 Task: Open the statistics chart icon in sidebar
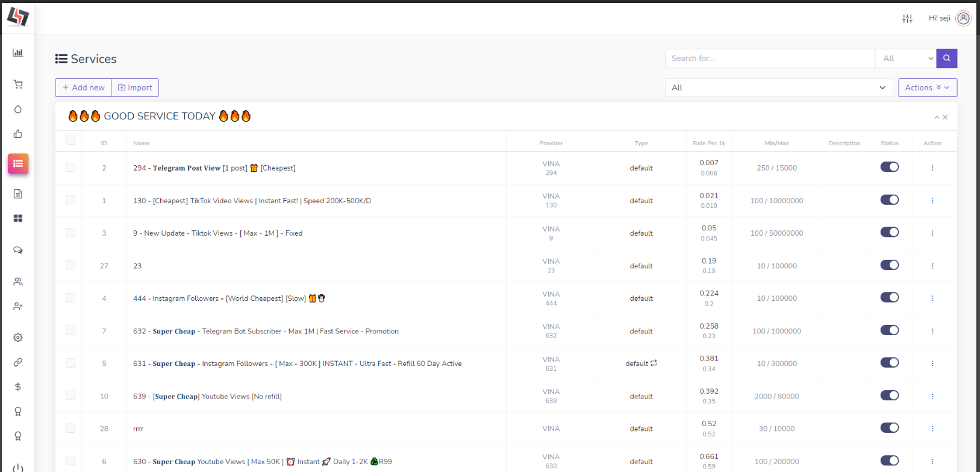tap(18, 52)
